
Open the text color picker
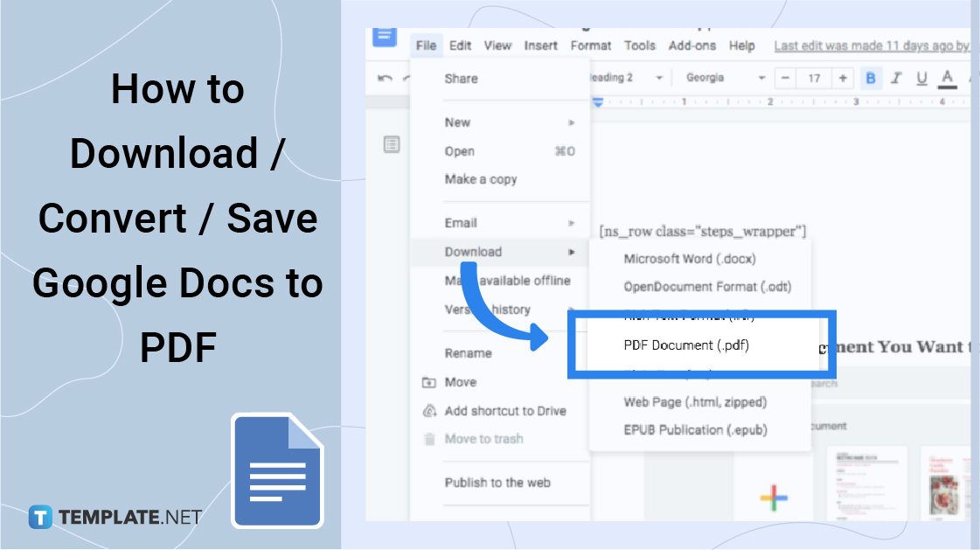pos(945,78)
